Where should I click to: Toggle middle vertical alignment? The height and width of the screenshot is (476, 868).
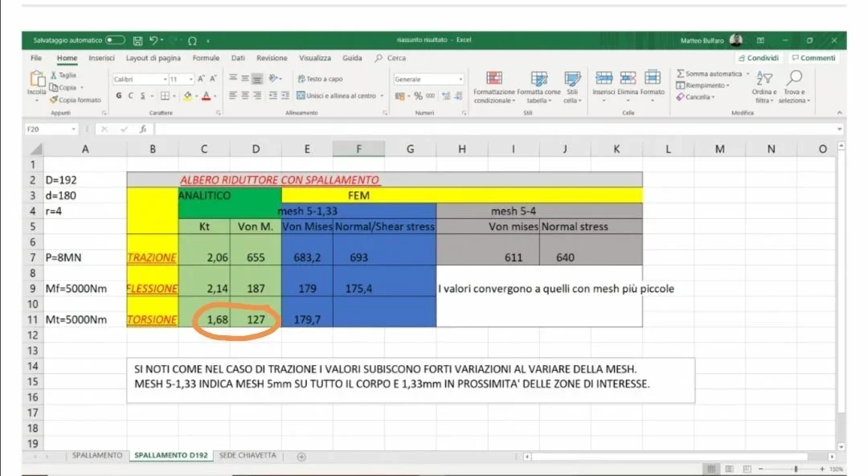click(x=245, y=79)
